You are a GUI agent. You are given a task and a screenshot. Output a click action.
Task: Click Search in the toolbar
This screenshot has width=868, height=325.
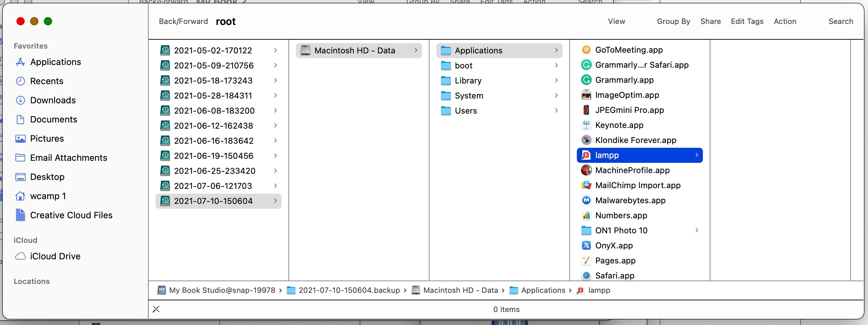click(x=841, y=21)
